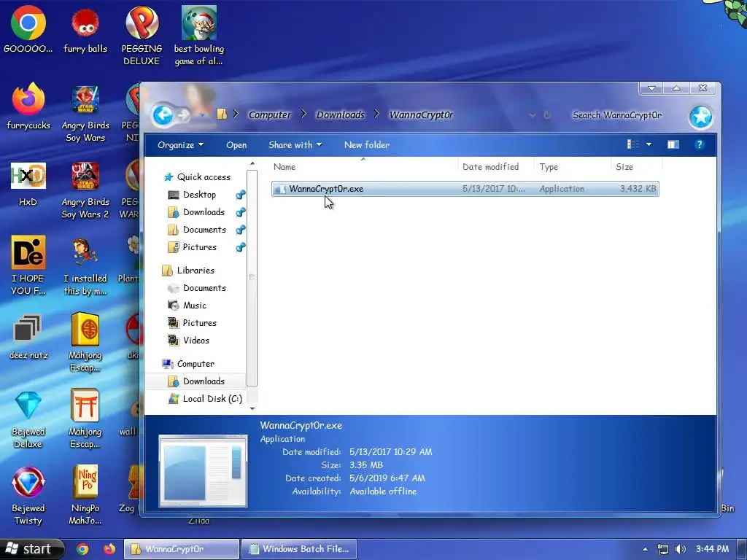Select the WannaCrypt0r taskbar window button
The image size is (747, 560).
(x=182, y=549)
